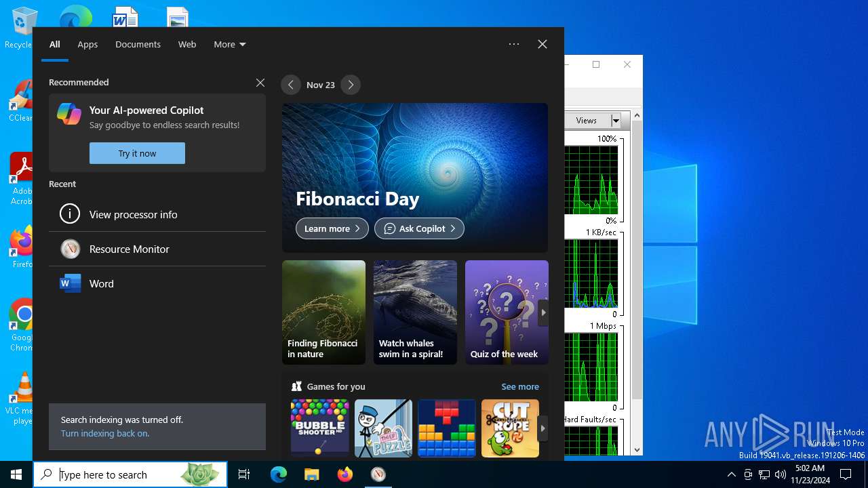This screenshot has height=488, width=868.
Task: Switch to the All search tab
Action: [x=55, y=44]
